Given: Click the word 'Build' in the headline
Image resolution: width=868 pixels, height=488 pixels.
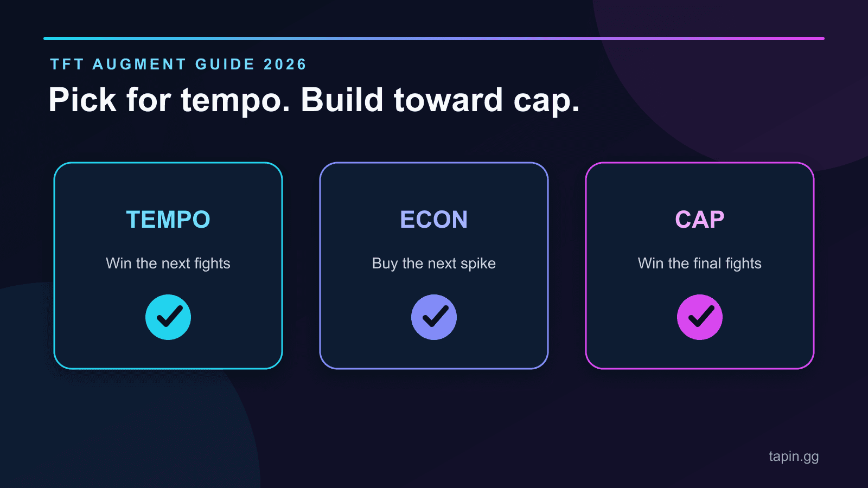Looking at the screenshot, I should (342, 100).
